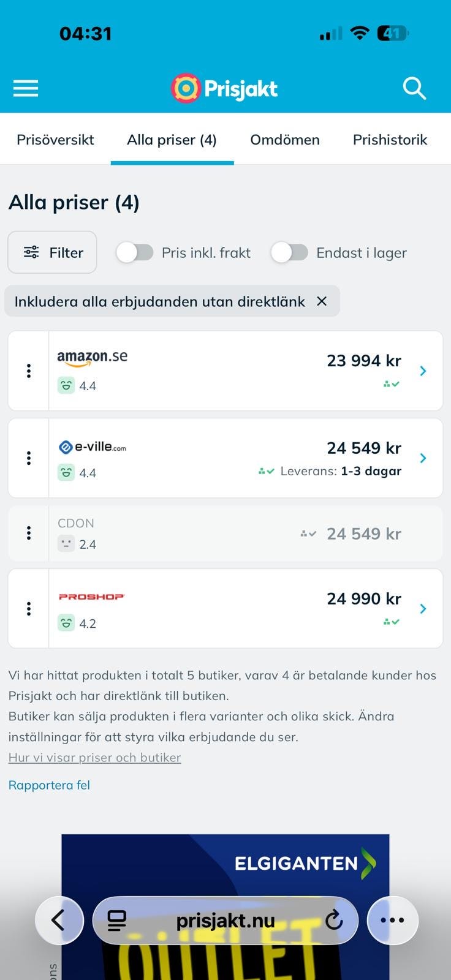
Task: Reload the page in the browser bar
Action: 334,919
